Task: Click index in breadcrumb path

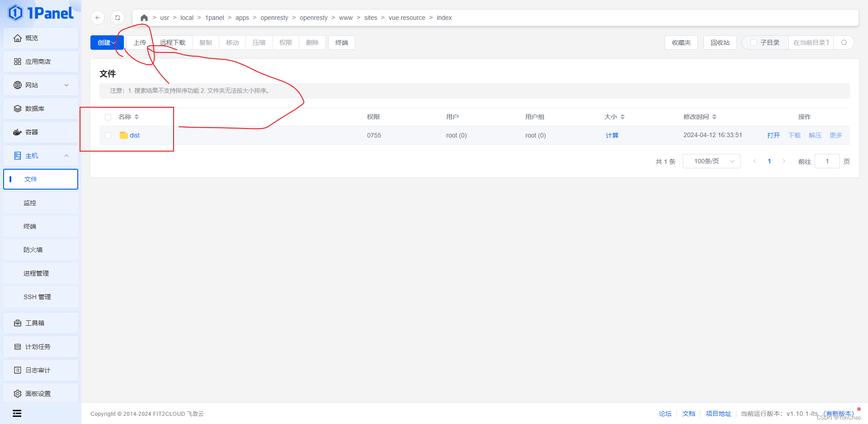Action: point(444,18)
